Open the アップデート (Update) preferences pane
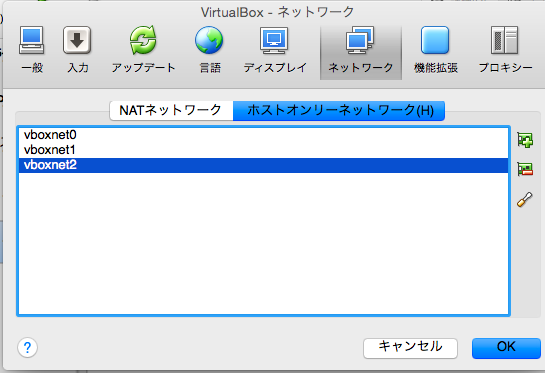The width and height of the screenshot is (545, 373). [143, 50]
